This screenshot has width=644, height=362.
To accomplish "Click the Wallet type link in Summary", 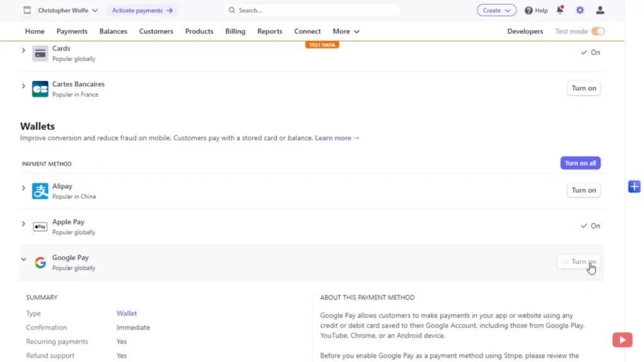I will point(126,313).
